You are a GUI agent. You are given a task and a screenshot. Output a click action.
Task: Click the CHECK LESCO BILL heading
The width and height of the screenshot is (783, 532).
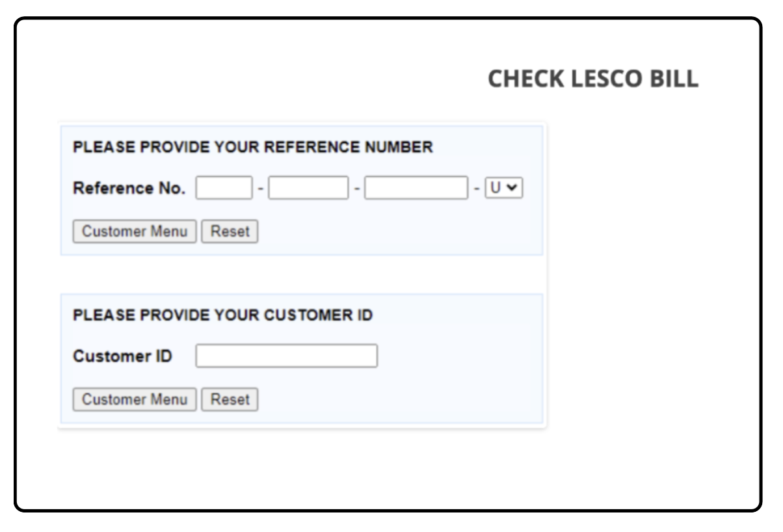[595, 78]
